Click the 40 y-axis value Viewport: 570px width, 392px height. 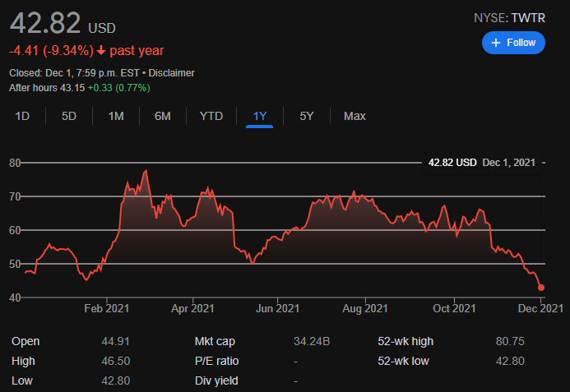click(15, 298)
